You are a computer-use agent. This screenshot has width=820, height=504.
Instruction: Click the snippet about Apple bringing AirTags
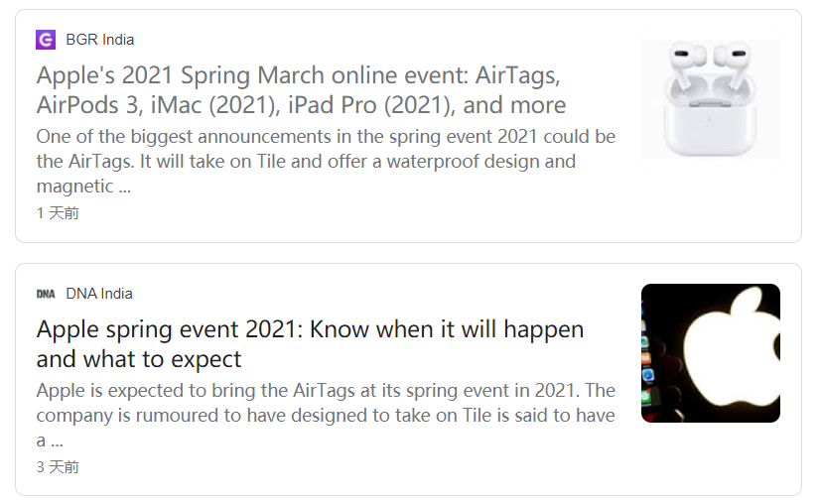coord(326,415)
